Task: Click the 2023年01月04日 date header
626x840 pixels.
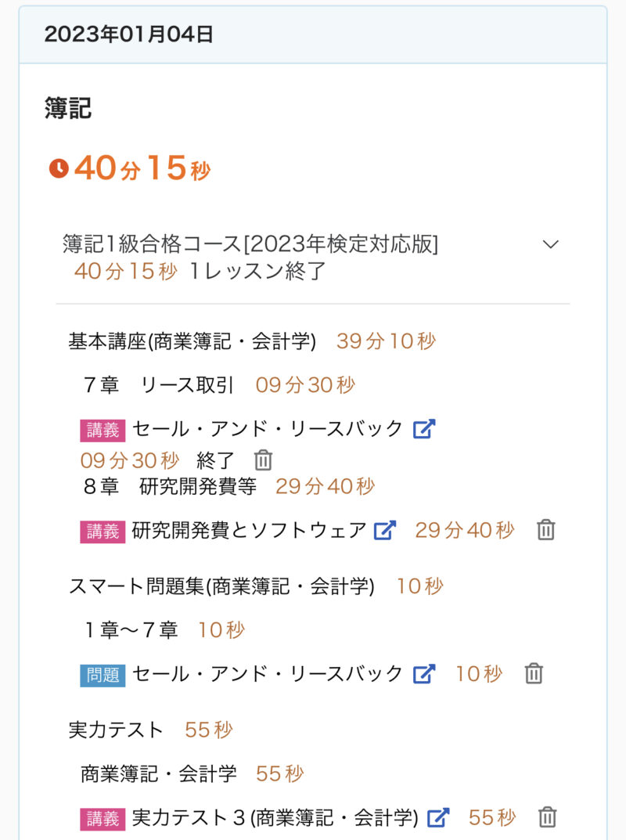Action: (129, 34)
